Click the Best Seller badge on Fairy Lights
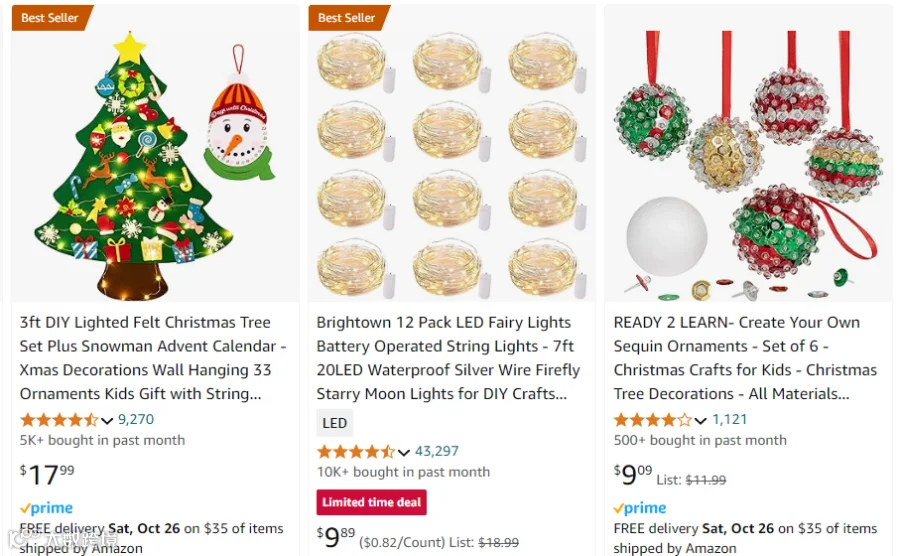This screenshot has height=556, width=900. tap(348, 18)
